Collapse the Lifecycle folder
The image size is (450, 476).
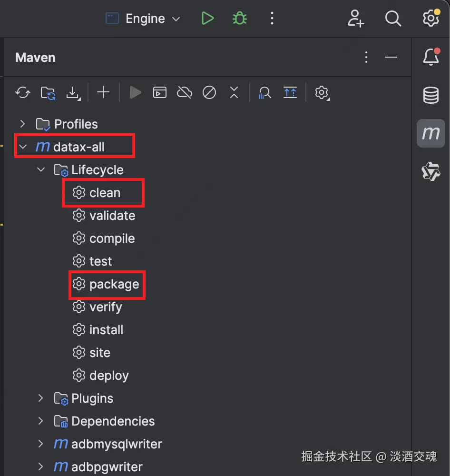tap(41, 170)
